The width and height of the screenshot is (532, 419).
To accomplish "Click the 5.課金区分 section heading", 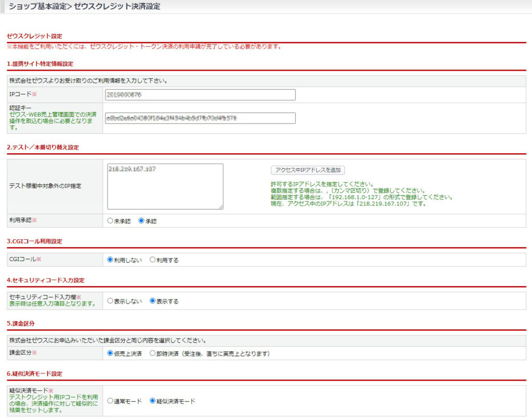I will [x=21, y=323].
